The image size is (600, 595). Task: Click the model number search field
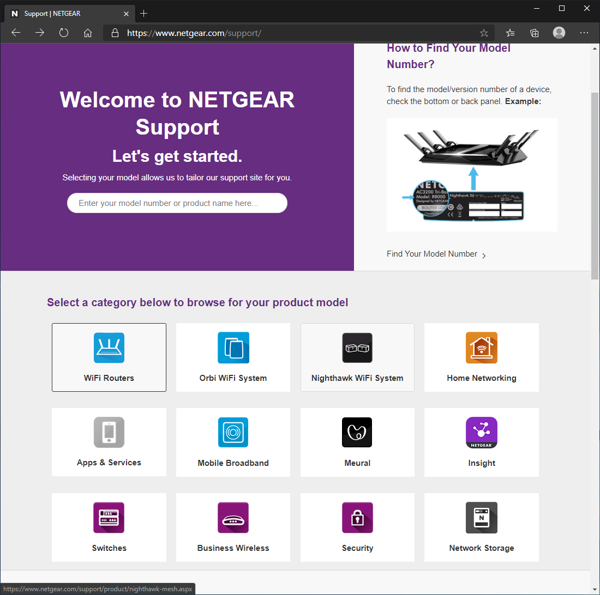tap(177, 203)
